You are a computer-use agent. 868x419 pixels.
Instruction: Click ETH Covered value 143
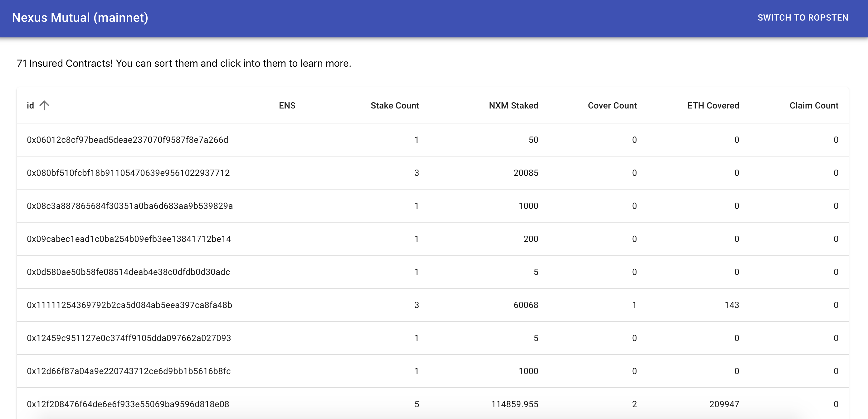(732, 305)
